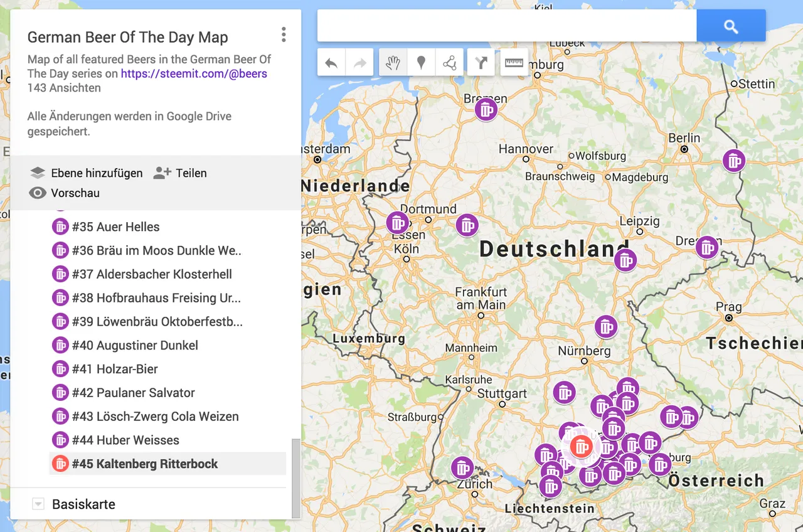Select the ruler measure distance tool
The image size is (803, 532).
pyautogui.click(x=514, y=63)
